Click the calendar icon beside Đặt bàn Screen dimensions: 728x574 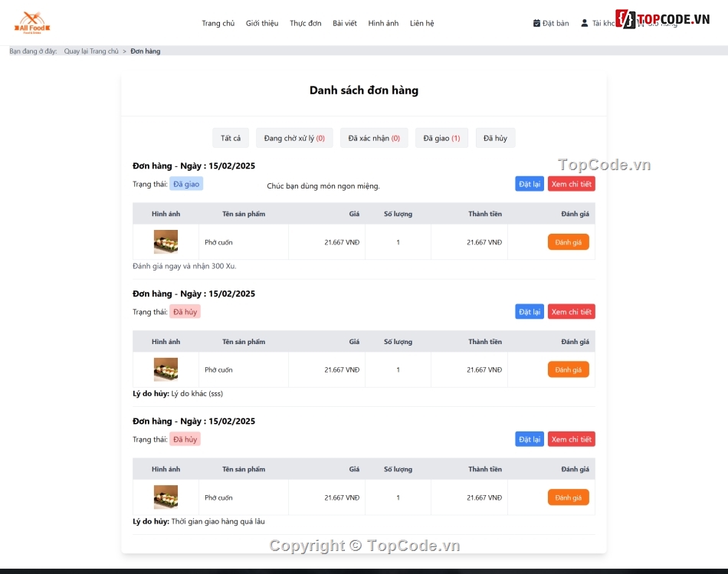click(536, 23)
